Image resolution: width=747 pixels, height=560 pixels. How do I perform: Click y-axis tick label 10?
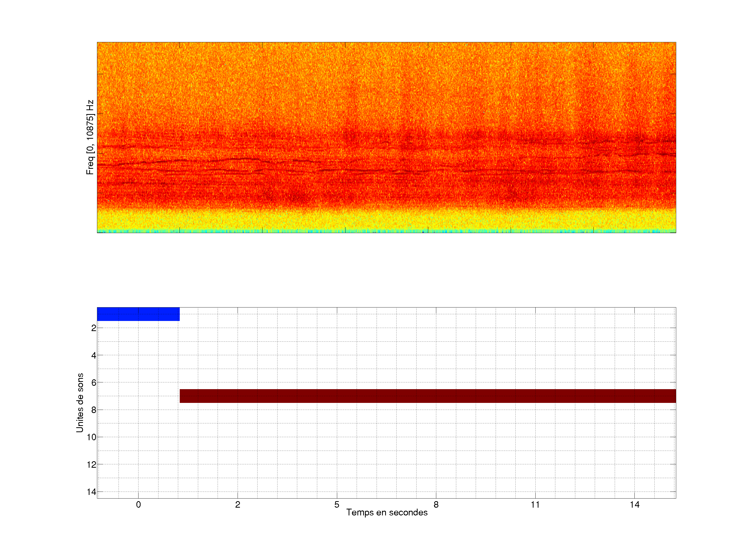[x=92, y=437]
